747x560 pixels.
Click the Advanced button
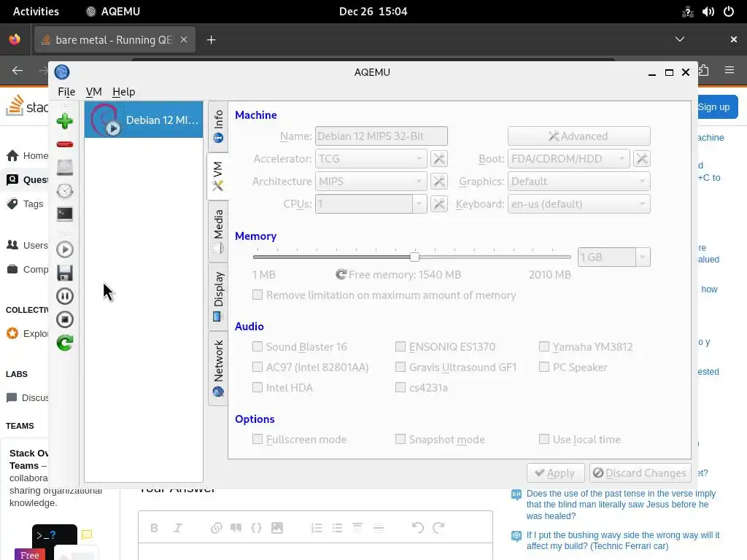[578, 136]
